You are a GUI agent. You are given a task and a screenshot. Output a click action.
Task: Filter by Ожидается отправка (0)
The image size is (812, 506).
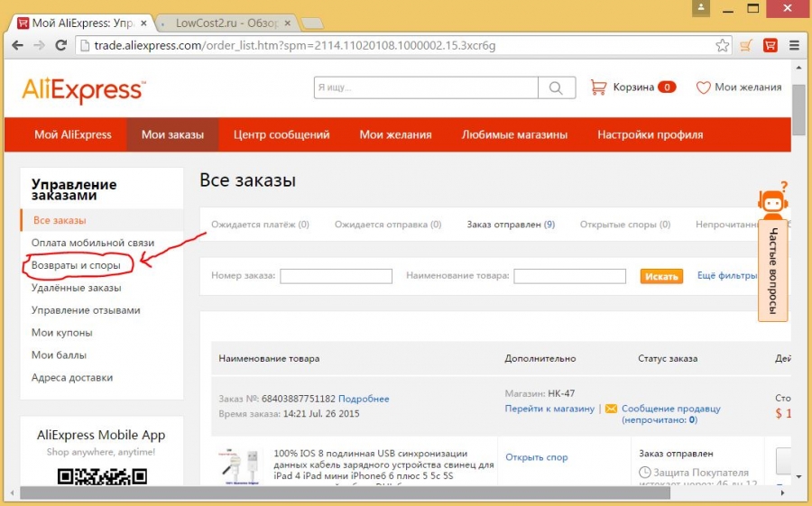tap(388, 225)
